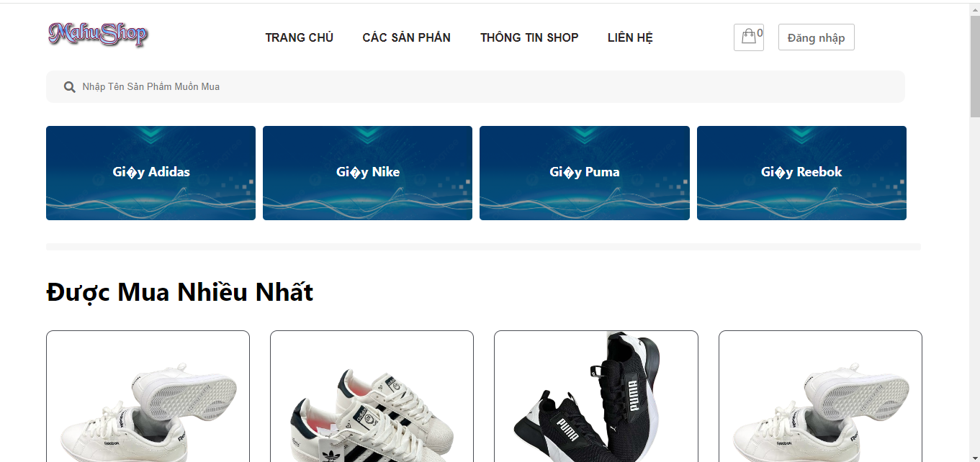The height and width of the screenshot is (462, 980).
Task: Open the Giày Reebok category banner
Action: pos(801,173)
